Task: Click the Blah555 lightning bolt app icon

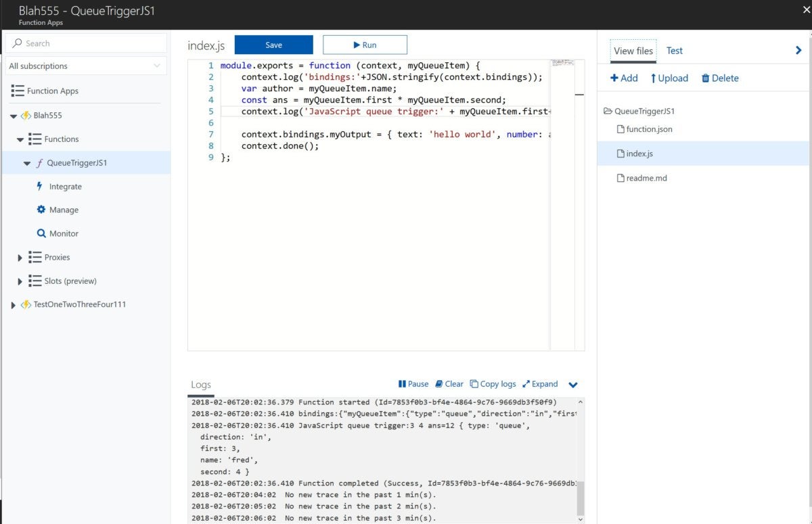Action: pyautogui.click(x=26, y=116)
